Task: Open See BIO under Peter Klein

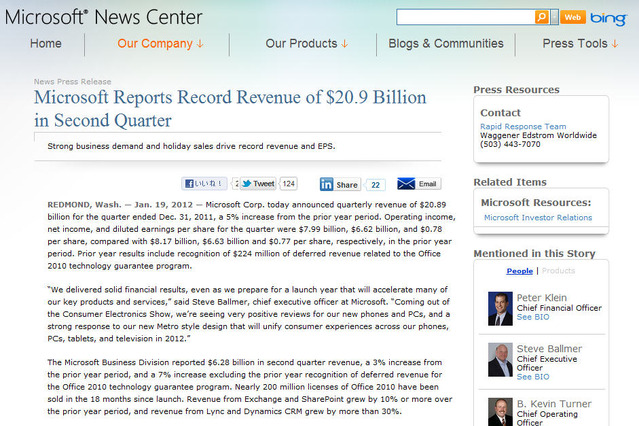Action: [533, 317]
